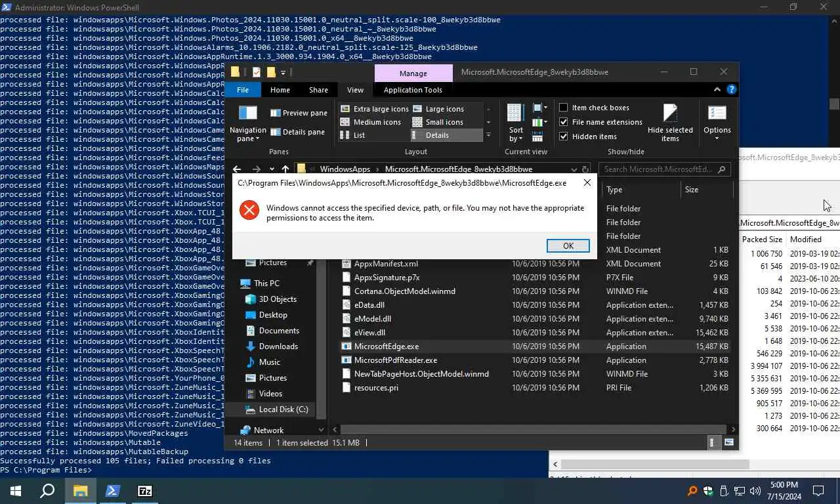Sort by Size column header
The image size is (840, 504).
click(705, 190)
